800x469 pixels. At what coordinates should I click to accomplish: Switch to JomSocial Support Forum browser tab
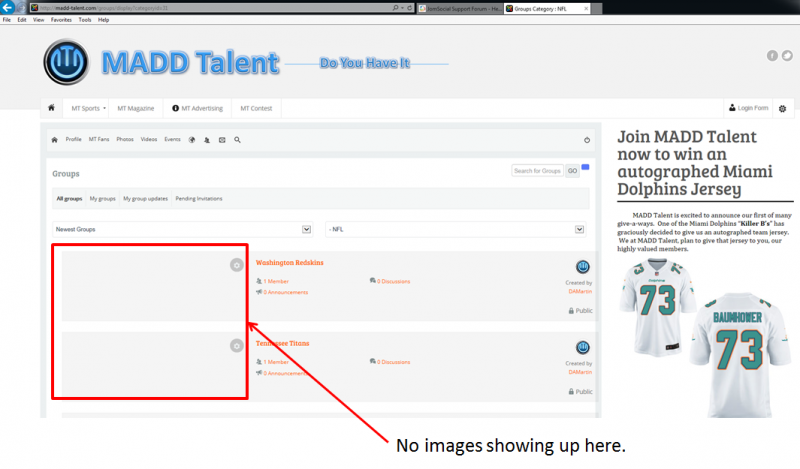tap(460, 8)
